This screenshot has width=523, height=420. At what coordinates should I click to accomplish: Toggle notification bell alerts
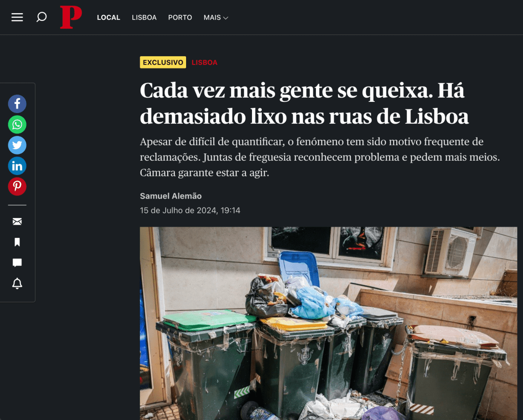pyautogui.click(x=17, y=283)
